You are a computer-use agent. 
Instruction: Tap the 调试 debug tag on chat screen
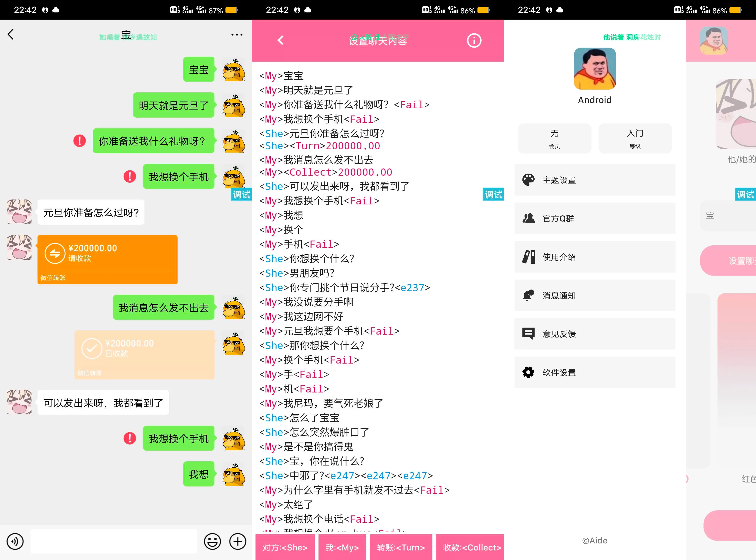pos(241,195)
